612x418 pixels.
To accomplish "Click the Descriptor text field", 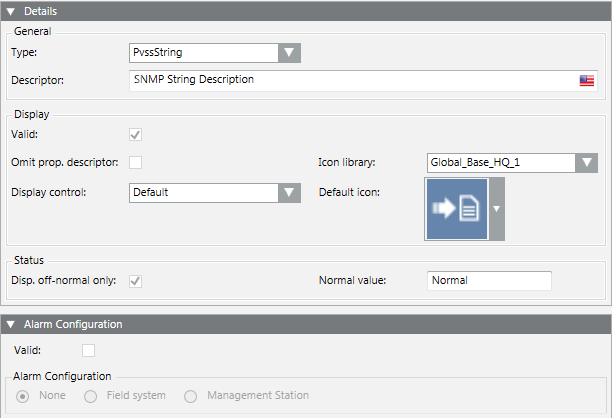I will (x=350, y=81).
